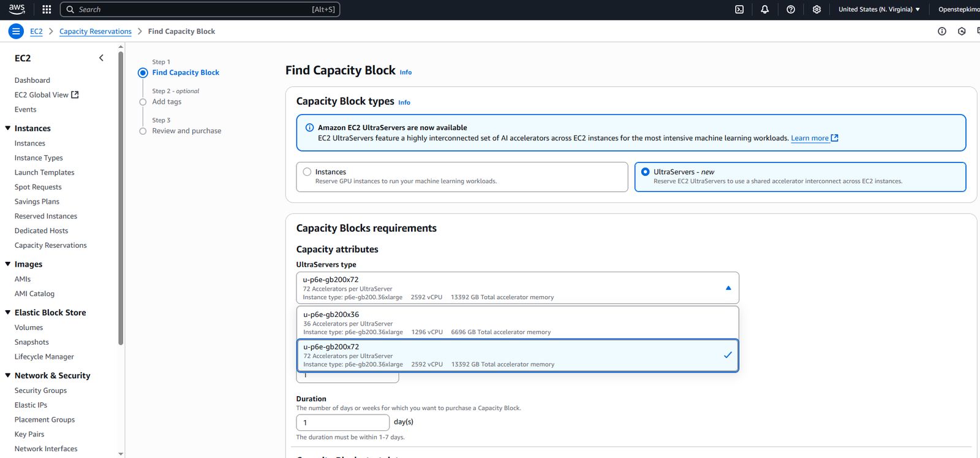Open the services grid menu
The image size is (980, 458).
[47, 9]
